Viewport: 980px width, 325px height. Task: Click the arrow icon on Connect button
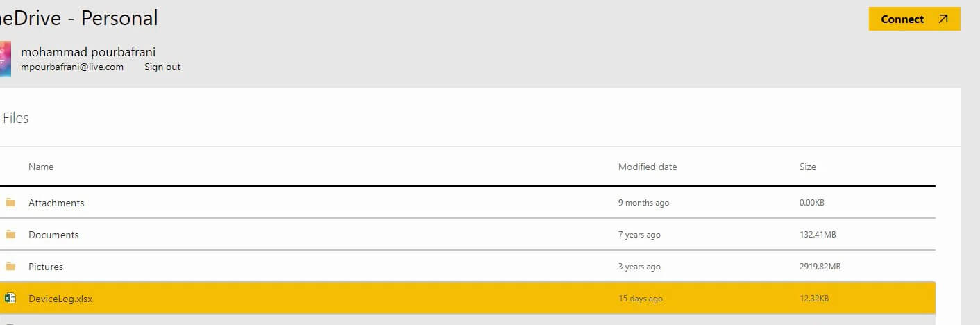943,19
